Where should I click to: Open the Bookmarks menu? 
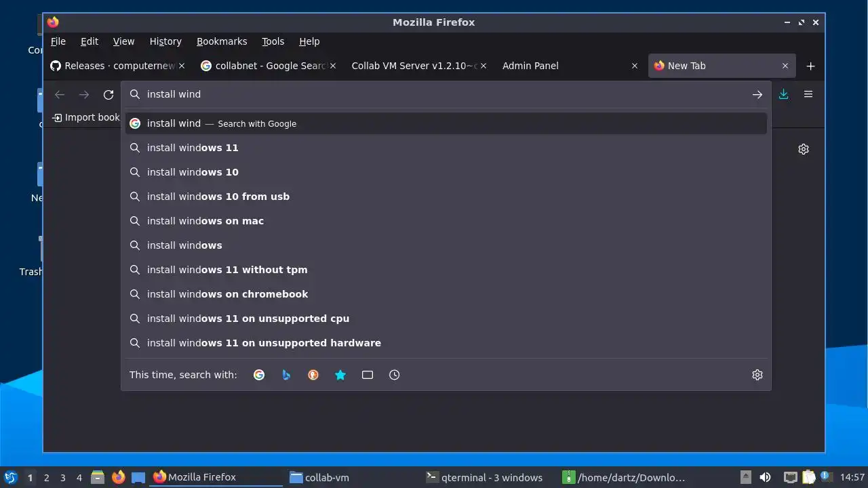click(x=222, y=41)
